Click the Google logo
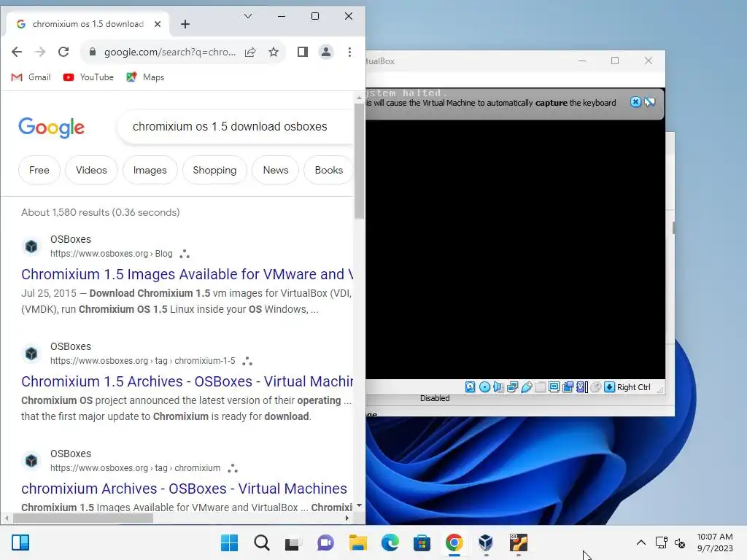Viewport: 747px width, 560px height. (52, 127)
